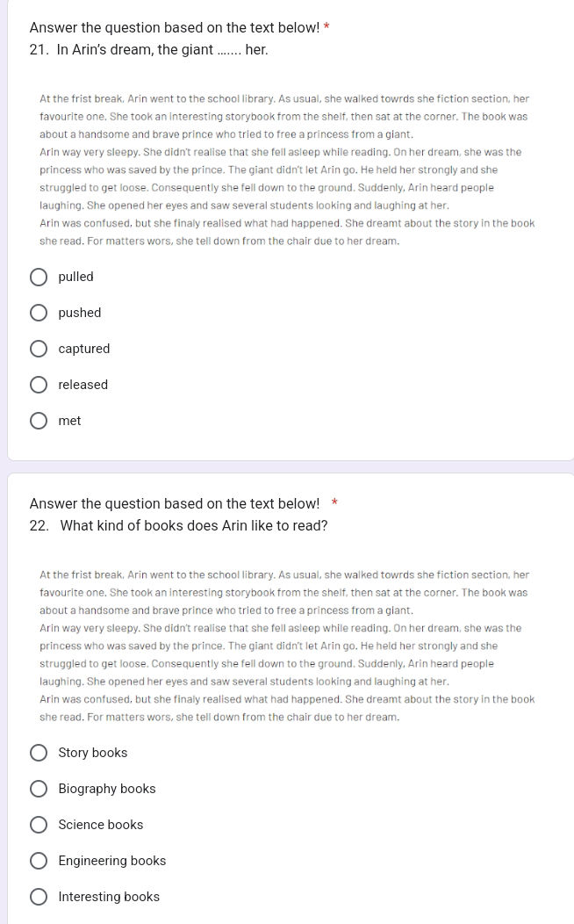574x924 pixels.
Task: Click the required asterisk on question 21
Action: [x=326, y=27]
